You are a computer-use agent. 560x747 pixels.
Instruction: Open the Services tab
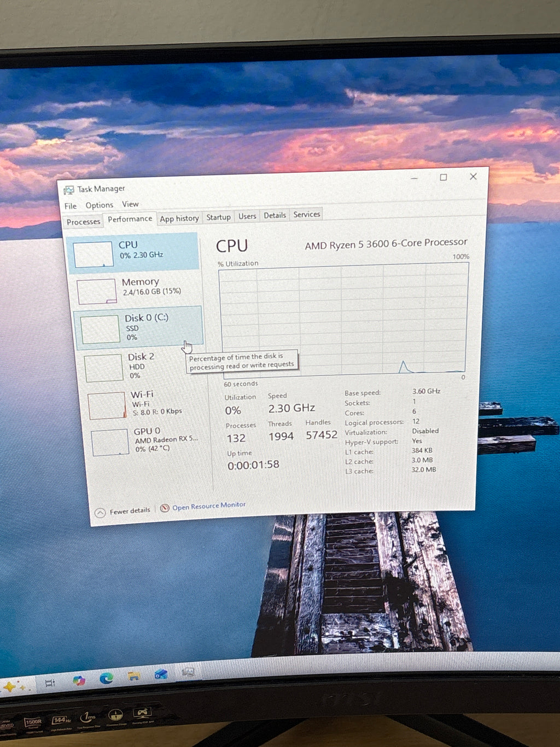coord(306,215)
